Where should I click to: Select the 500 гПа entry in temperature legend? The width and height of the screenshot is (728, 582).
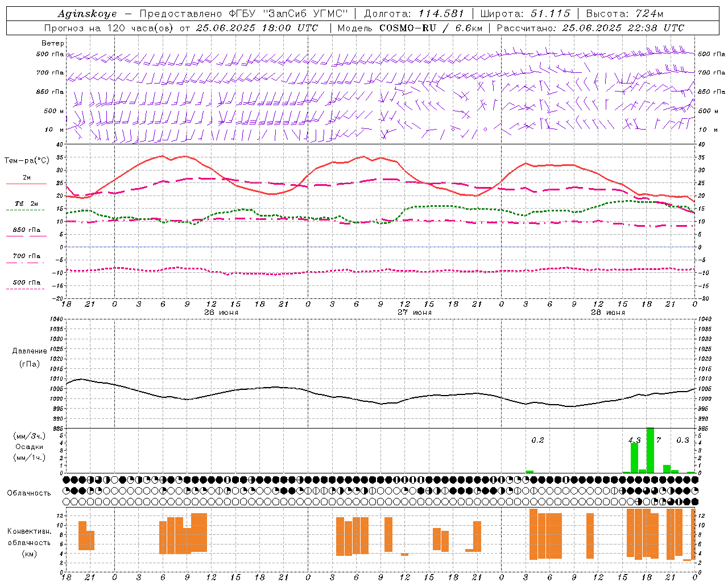[x=27, y=282]
